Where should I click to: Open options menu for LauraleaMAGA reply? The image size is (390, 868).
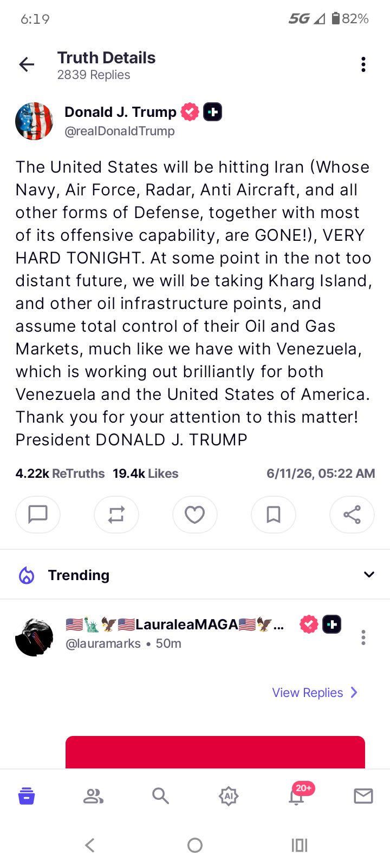tap(363, 637)
